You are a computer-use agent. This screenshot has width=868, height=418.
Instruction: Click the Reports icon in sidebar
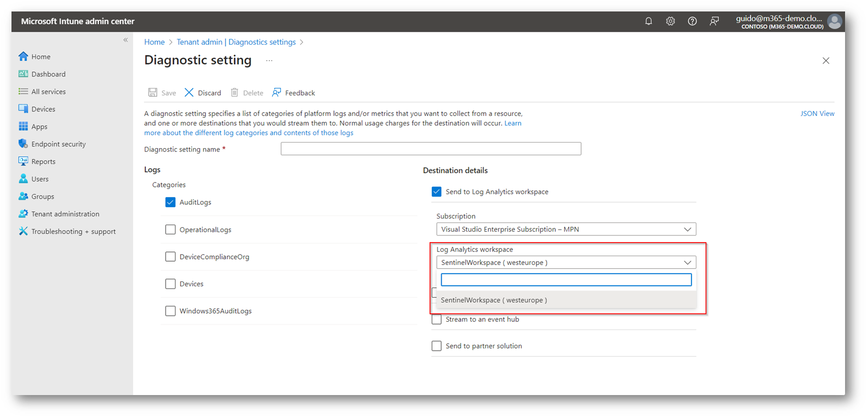(x=23, y=161)
